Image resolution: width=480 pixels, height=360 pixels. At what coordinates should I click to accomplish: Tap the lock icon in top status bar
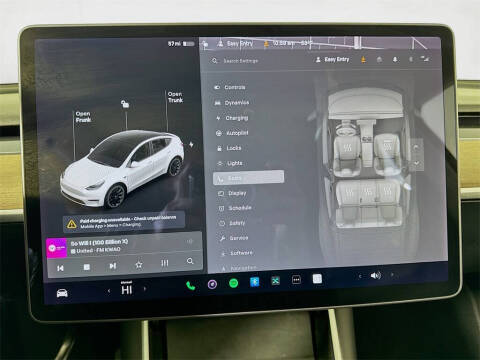pos(205,44)
